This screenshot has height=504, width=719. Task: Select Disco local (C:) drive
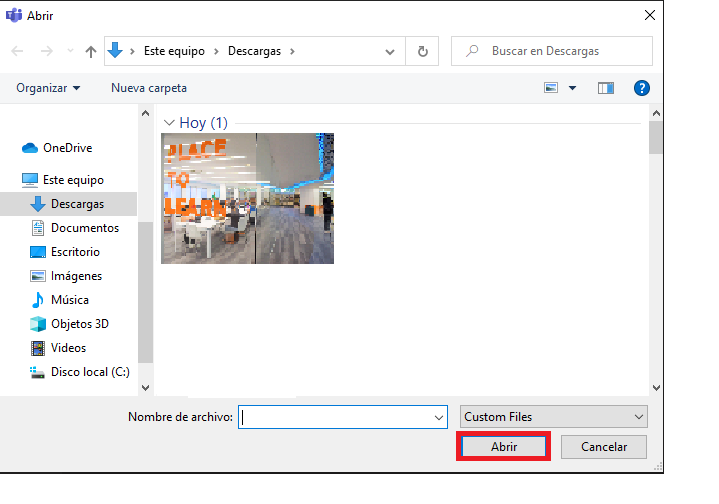[x=89, y=372]
